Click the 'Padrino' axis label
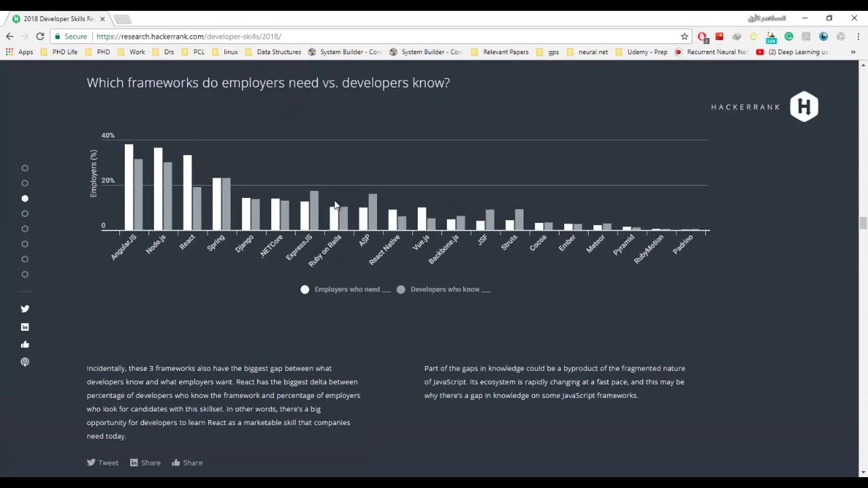Image resolution: width=868 pixels, height=488 pixels. [683, 245]
